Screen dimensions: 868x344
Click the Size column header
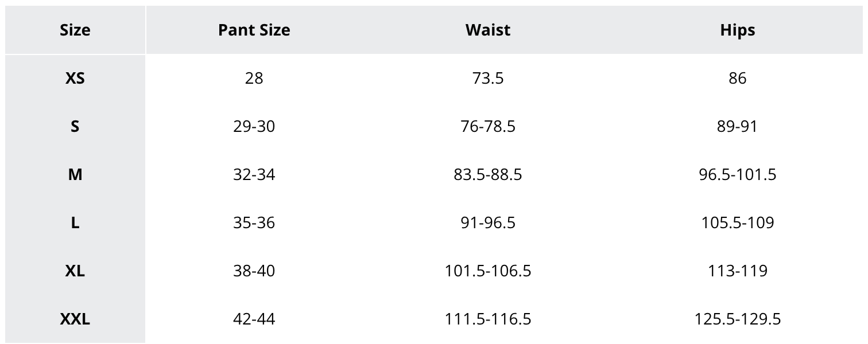(x=75, y=30)
